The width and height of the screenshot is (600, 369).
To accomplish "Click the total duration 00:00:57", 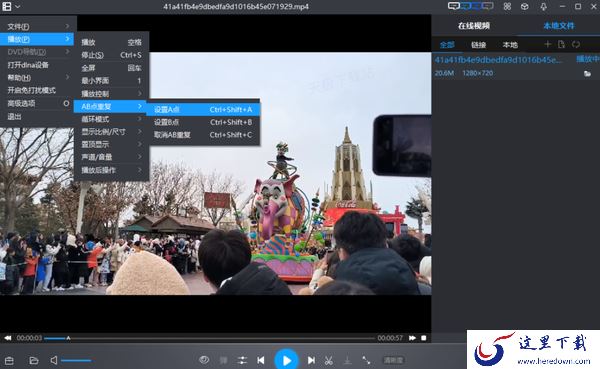I will [390, 338].
